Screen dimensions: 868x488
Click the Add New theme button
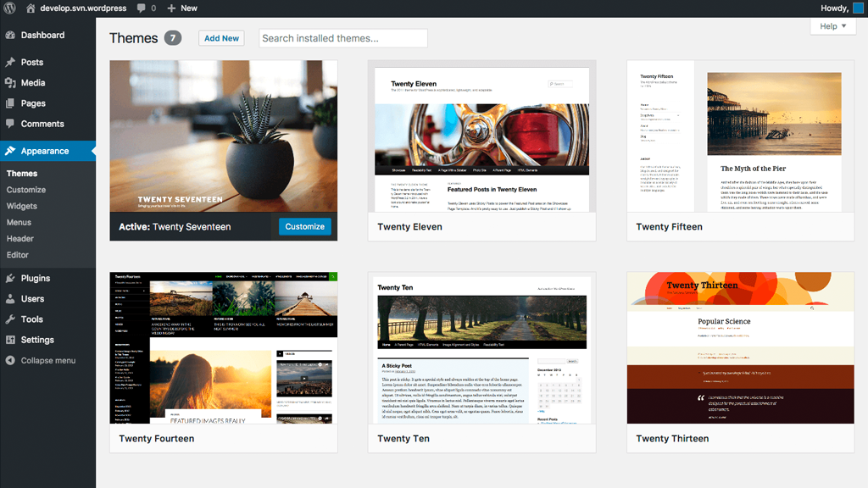(221, 38)
